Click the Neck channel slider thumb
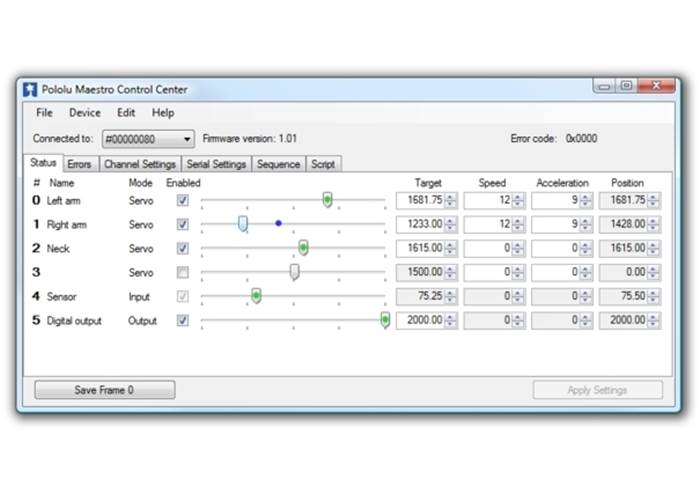The width and height of the screenshot is (700, 500). pyautogui.click(x=303, y=248)
